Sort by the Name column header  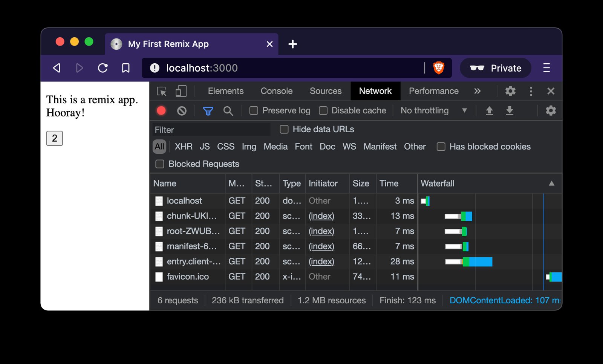(x=188, y=184)
